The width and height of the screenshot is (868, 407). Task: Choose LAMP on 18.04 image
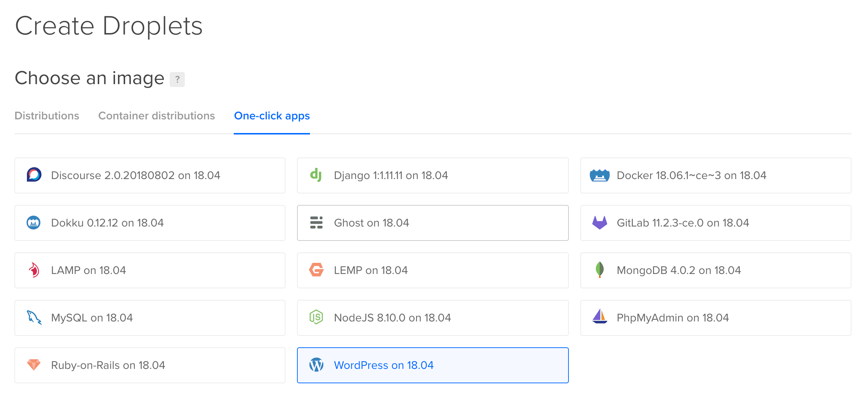150,270
